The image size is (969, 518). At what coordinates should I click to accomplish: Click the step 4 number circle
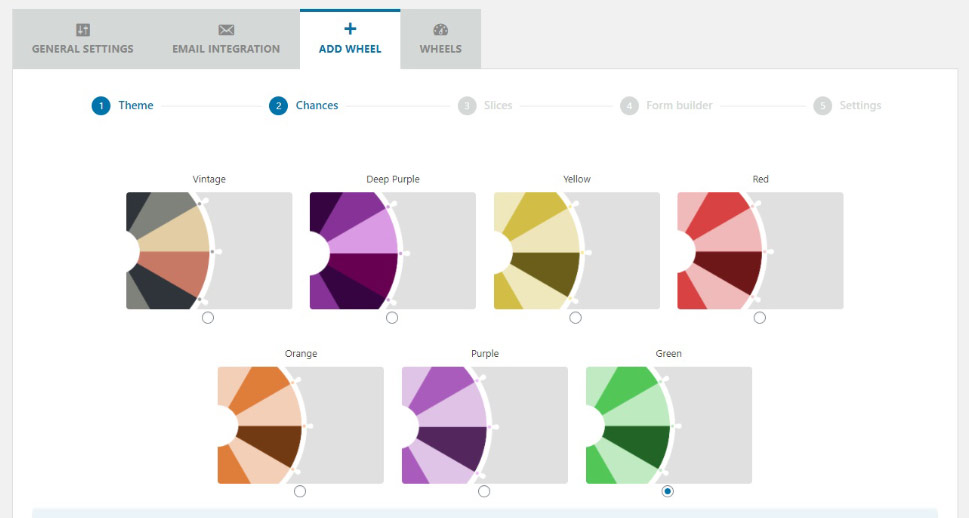[629, 106]
